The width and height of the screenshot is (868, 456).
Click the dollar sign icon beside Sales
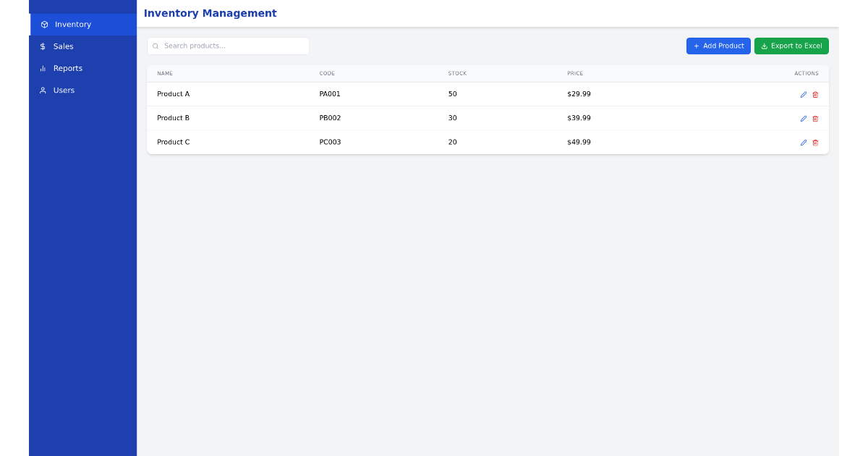pos(43,46)
